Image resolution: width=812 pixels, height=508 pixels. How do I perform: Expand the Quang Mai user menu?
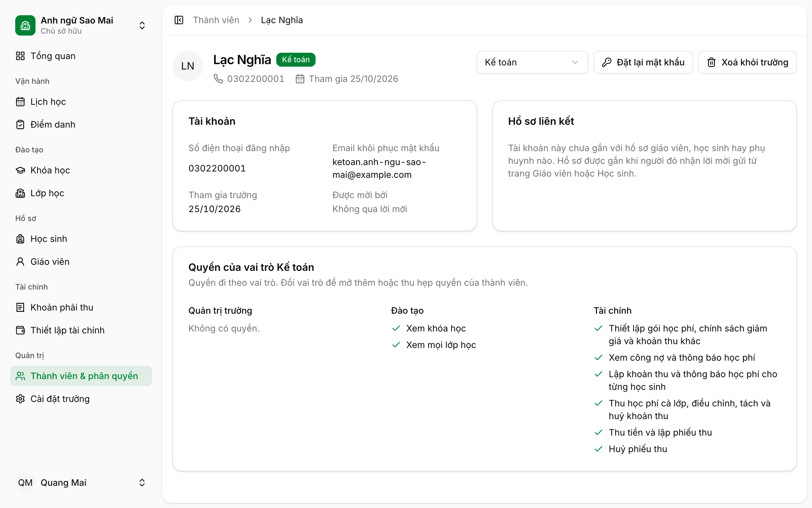pos(142,483)
